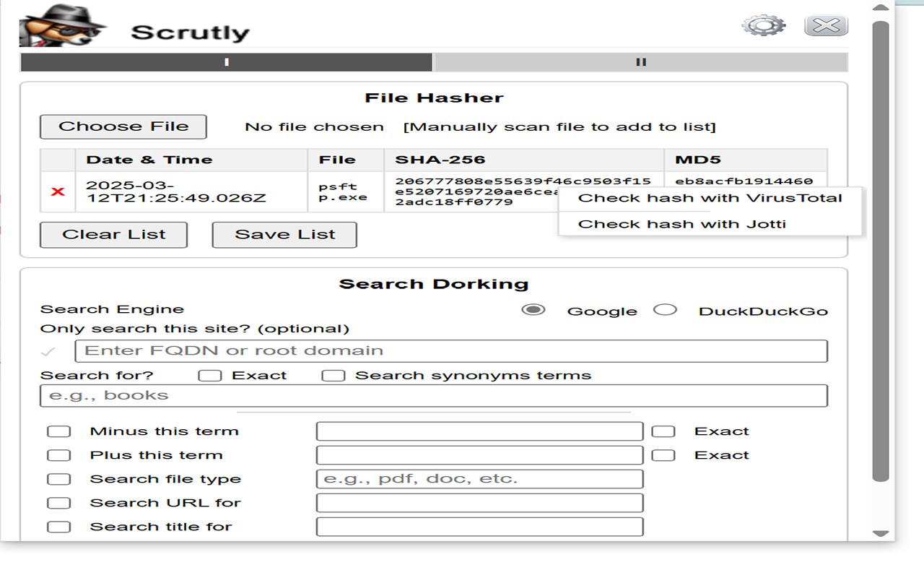Click the scrollbar up arrow
Viewport: 924px width, 578px height.
tap(880, 8)
